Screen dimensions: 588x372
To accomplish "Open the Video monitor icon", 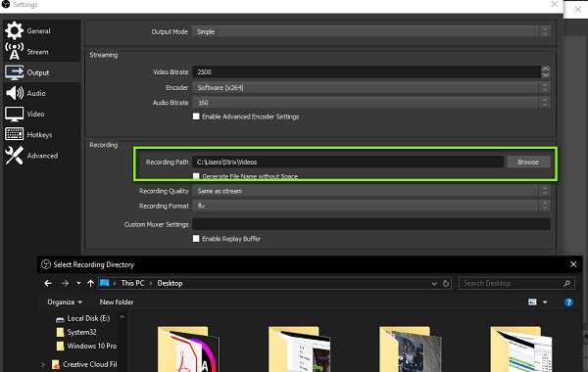I will pos(15,114).
